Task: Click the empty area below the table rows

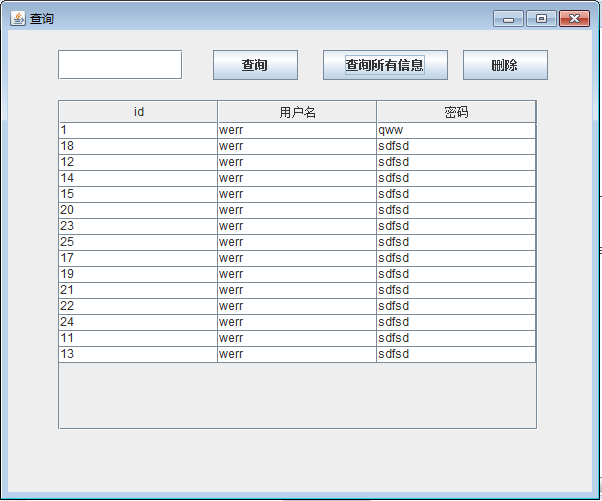Action: tap(297, 395)
